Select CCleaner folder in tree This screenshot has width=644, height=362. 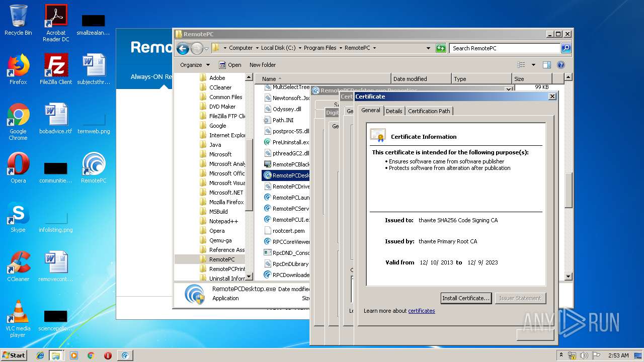(220, 87)
